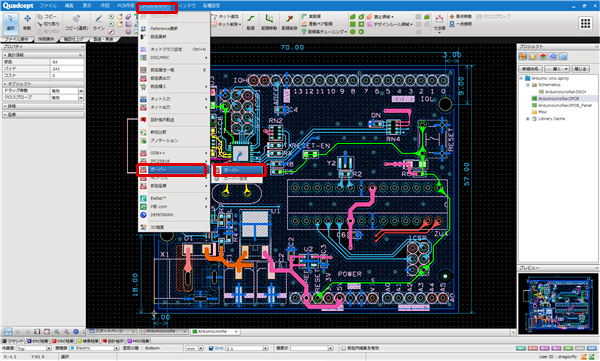Click the green filled circle shape icon
Image resolution: width=600 pixels, height=361 pixels.
point(352,31)
